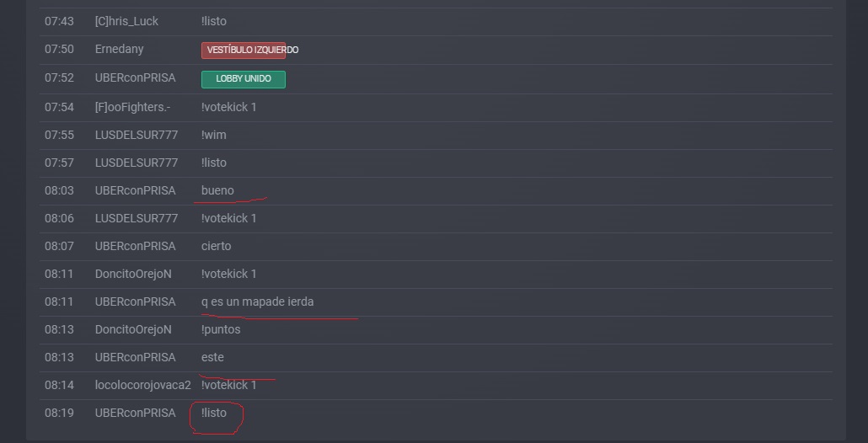
Task: Click the circled !listo message at 08:19
Action: pos(214,414)
